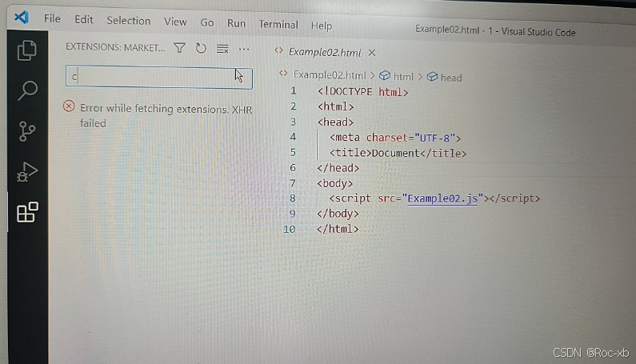
Task: Place cursor on the closing </head> tag
Action: (x=338, y=168)
